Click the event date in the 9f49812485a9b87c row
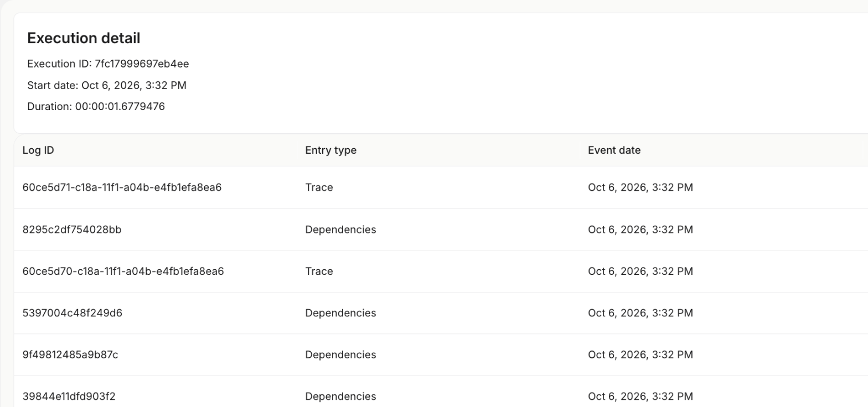Viewport: 868px width, 407px height. 640,354
